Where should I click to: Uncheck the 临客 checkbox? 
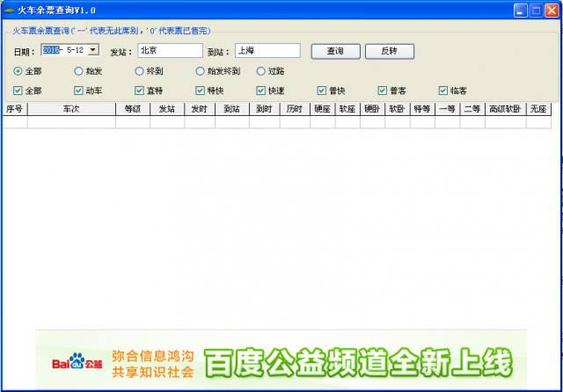pos(443,90)
